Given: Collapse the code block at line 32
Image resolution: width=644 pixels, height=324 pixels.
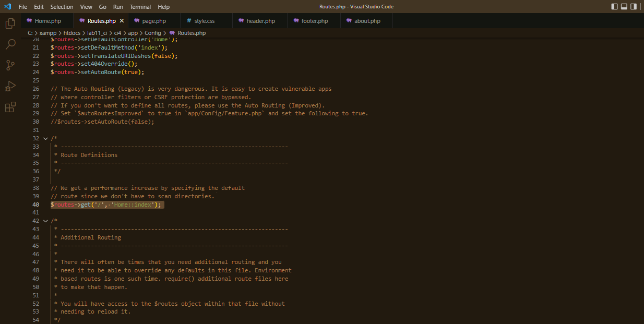Looking at the screenshot, I should [45, 138].
